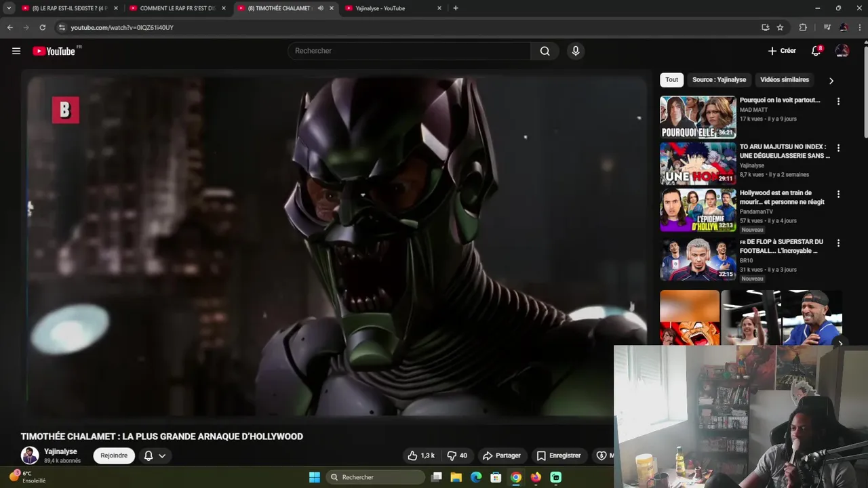
Task: Open Chrome profile avatar in toolbar
Action: click(x=844, y=27)
